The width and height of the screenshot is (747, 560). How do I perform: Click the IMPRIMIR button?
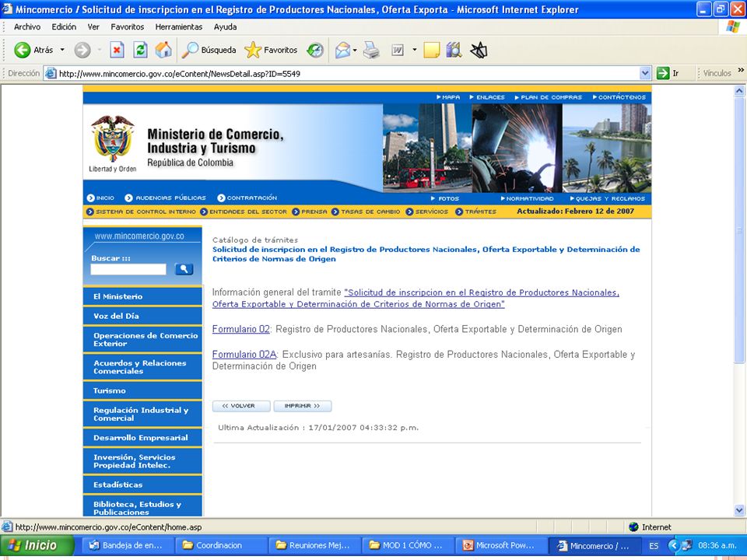point(302,406)
